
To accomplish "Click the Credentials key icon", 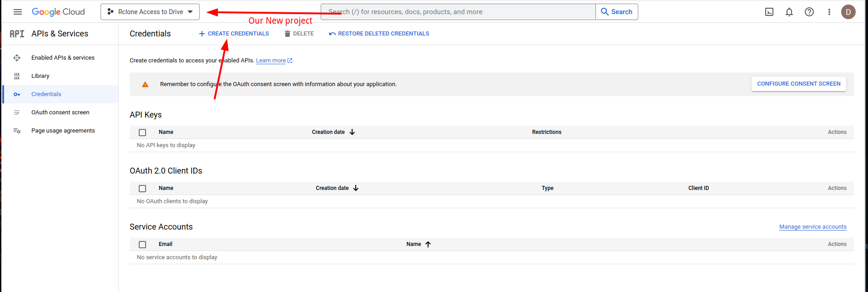I will click(17, 94).
